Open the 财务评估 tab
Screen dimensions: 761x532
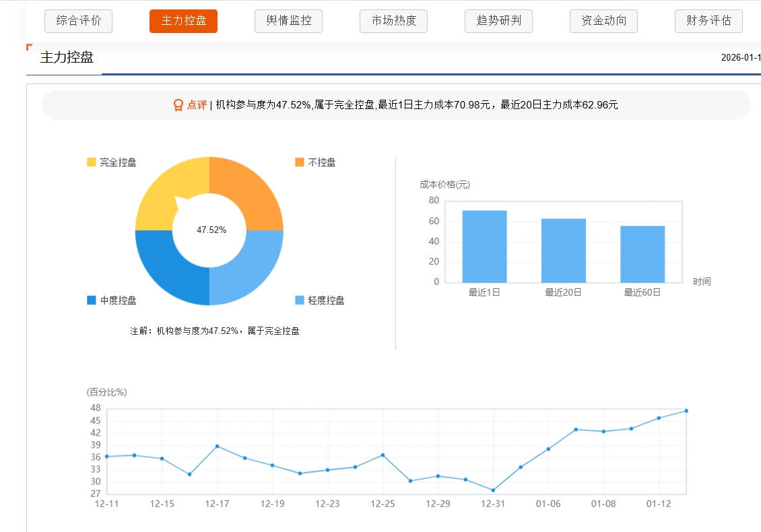pyautogui.click(x=708, y=20)
